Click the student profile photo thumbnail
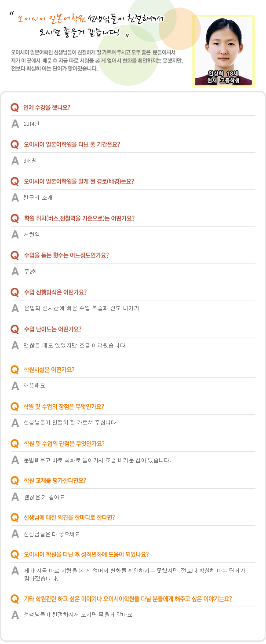266x644 pixels. [223, 44]
